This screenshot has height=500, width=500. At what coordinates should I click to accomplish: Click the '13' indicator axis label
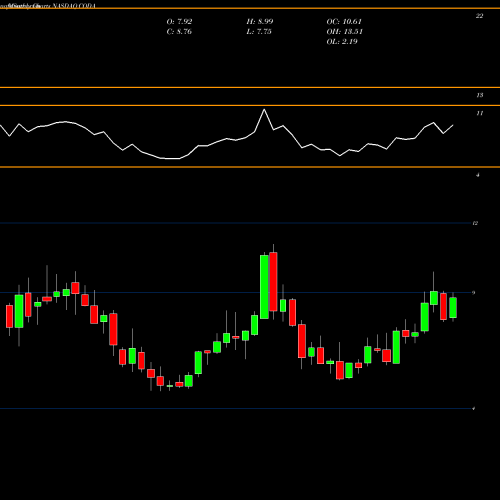[x=480, y=95]
